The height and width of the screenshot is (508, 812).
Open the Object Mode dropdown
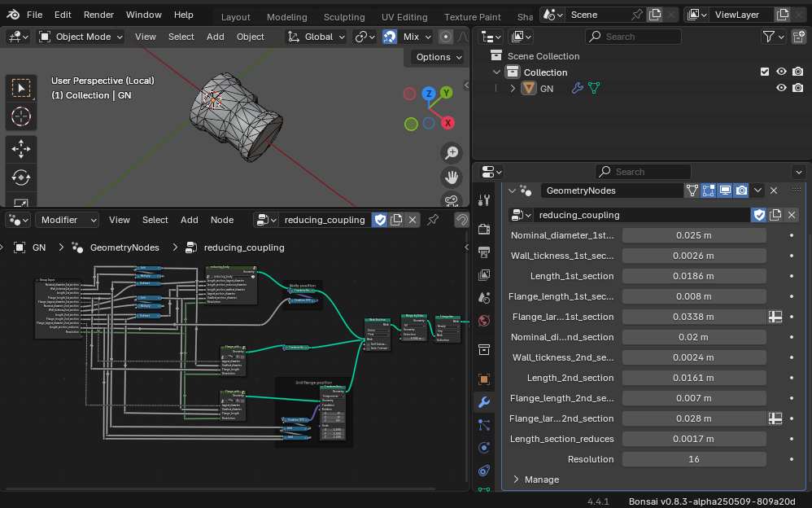(x=81, y=37)
